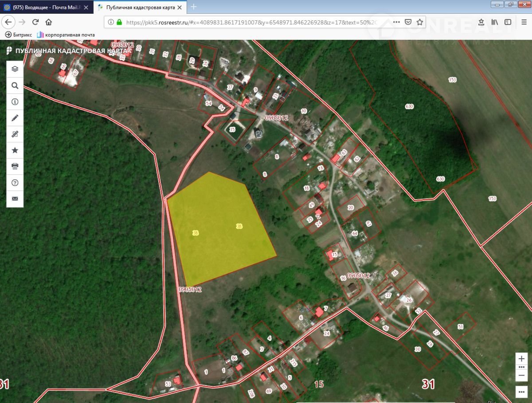Open the help question mark tool
The image size is (532, 403).
pos(15,182)
